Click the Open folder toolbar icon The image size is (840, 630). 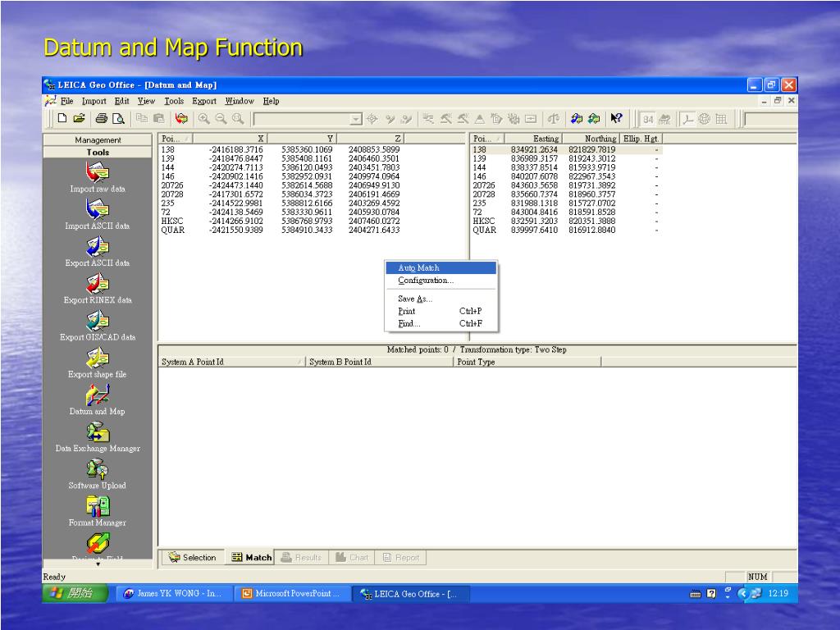coord(79,118)
